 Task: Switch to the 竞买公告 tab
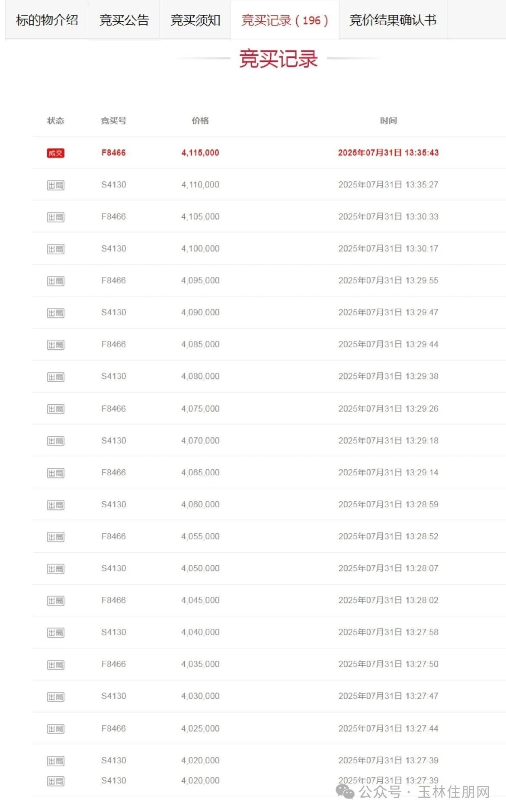(x=124, y=20)
